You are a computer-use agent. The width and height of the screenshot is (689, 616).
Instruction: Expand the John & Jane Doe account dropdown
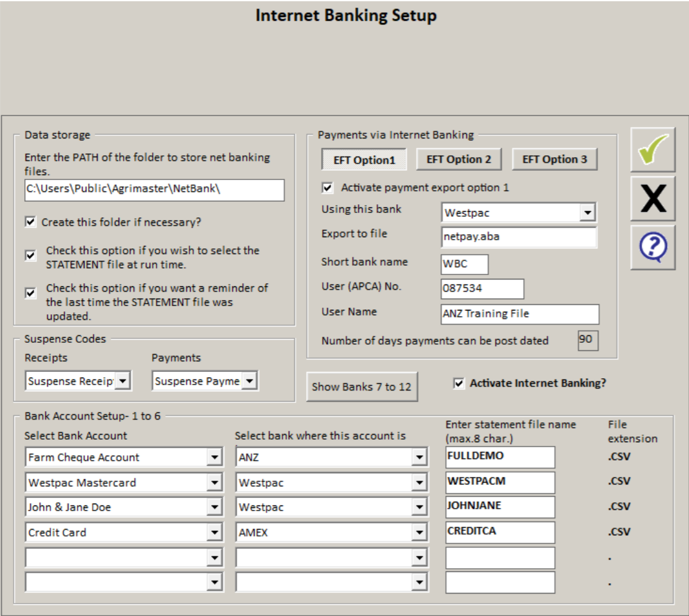(214, 507)
